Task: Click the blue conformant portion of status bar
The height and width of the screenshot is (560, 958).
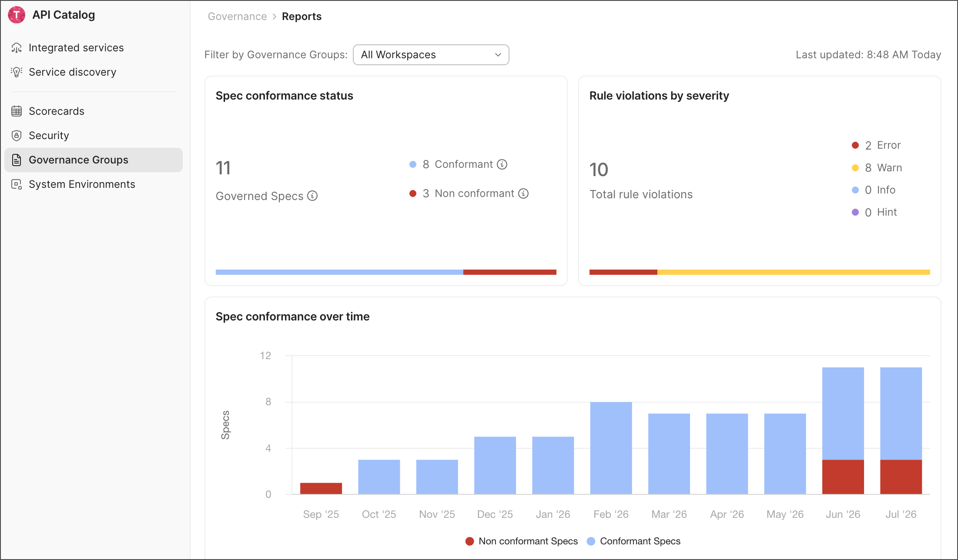Action: (339, 272)
